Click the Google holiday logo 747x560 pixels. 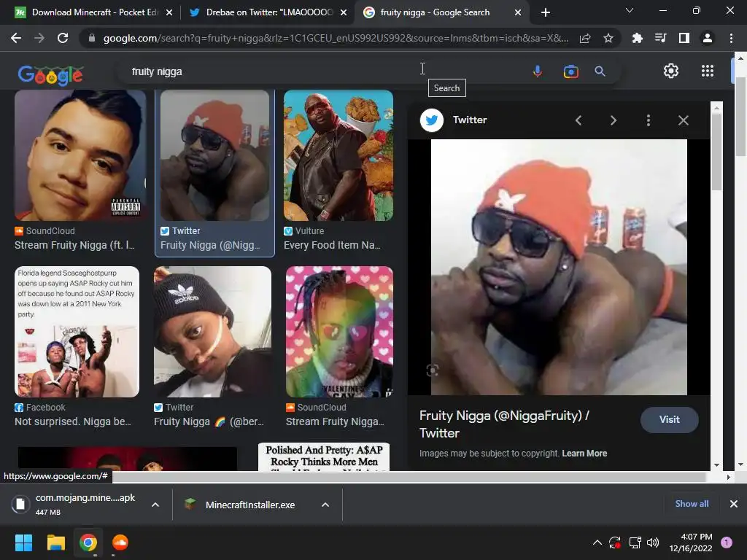click(x=51, y=75)
